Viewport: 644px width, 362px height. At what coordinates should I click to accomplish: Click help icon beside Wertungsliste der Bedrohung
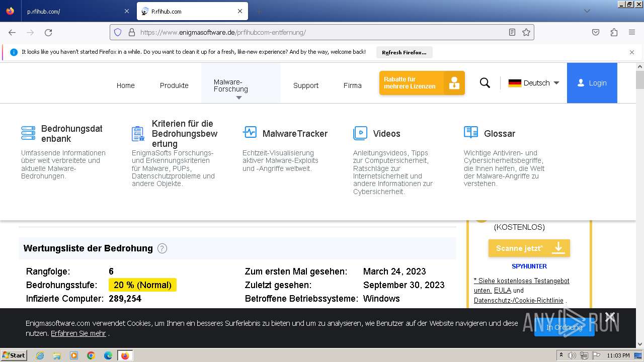coord(162,248)
